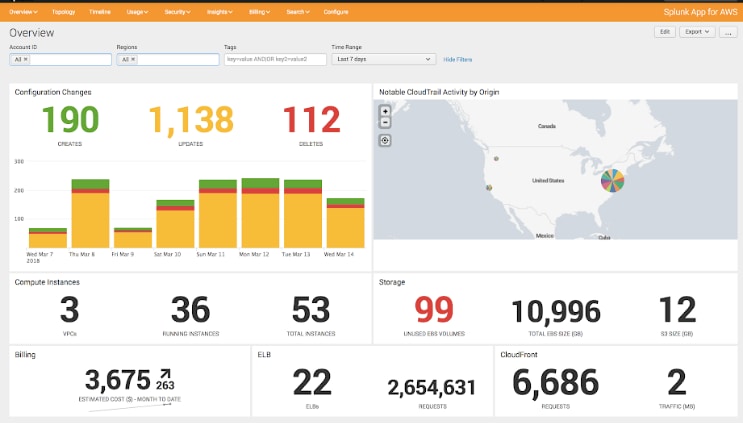Click the Wed Mar 14 bar in chart
Image resolution: width=743 pixels, height=423 pixels.
(345, 223)
